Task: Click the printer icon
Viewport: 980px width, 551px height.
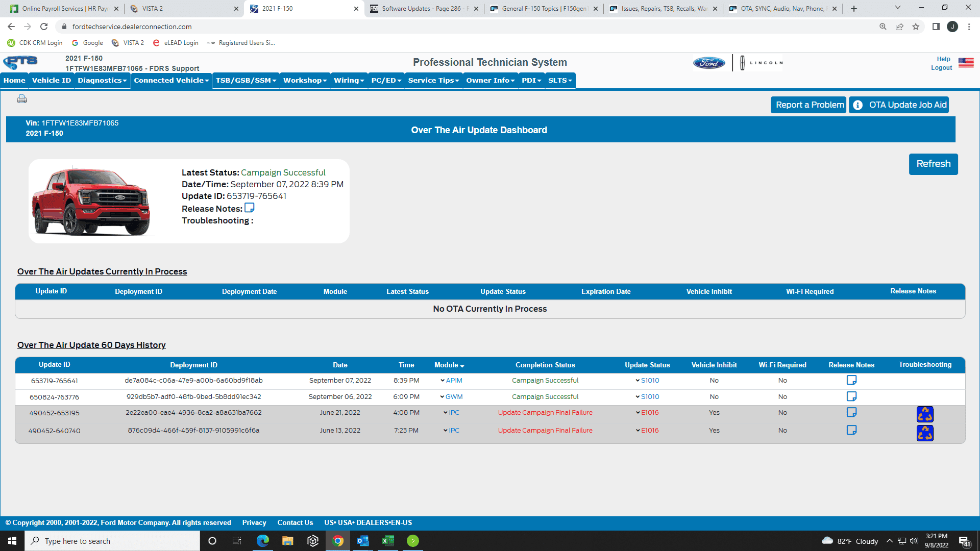Action: coord(21,99)
